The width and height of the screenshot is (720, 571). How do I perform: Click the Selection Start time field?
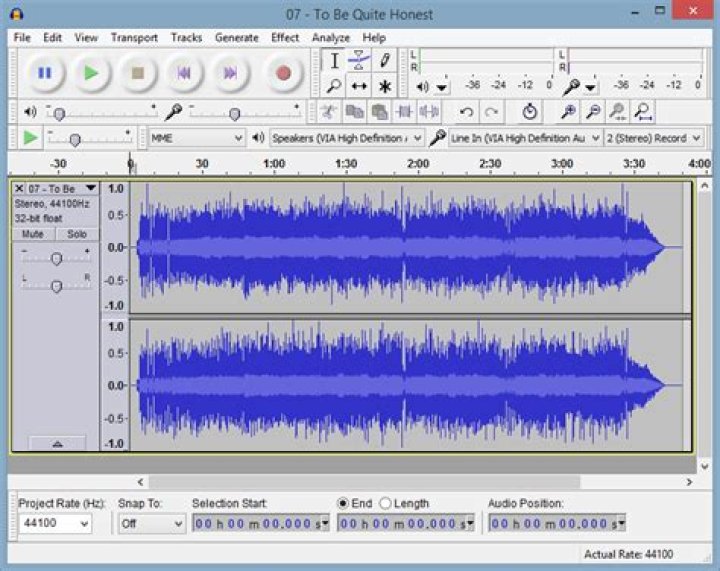tap(260, 523)
